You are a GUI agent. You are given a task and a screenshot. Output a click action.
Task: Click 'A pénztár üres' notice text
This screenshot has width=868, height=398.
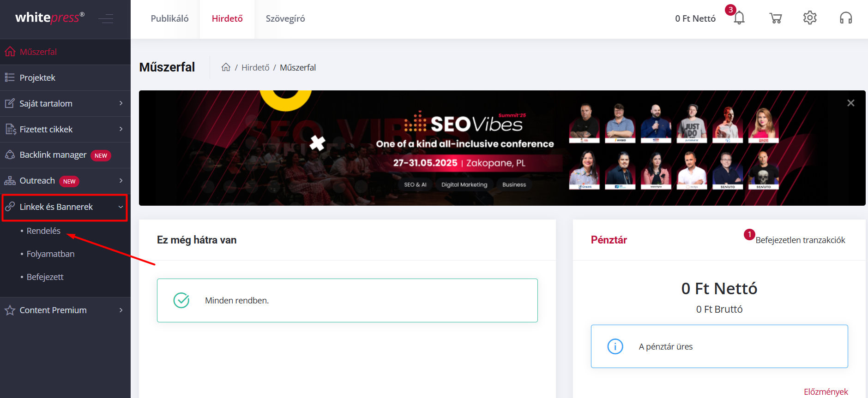point(666,346)
